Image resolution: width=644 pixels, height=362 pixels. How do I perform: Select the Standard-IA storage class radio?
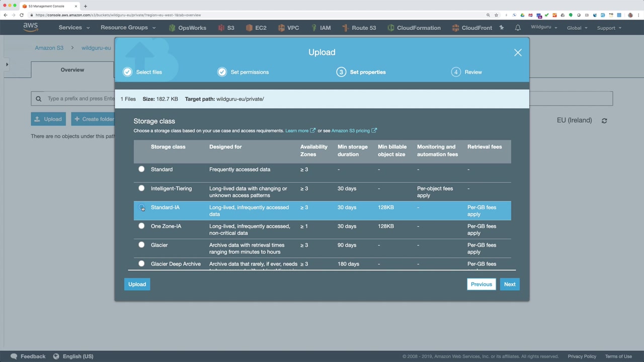141,207
